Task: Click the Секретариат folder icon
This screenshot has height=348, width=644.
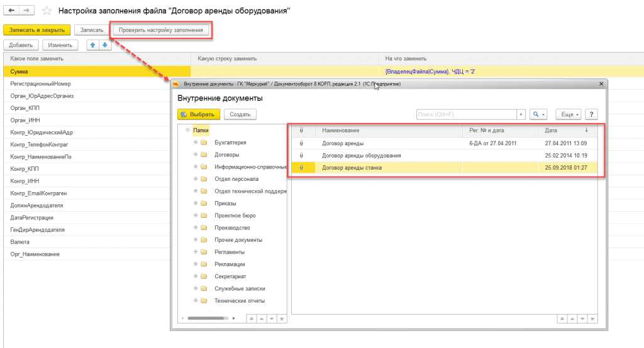Action: pos(204,276)
